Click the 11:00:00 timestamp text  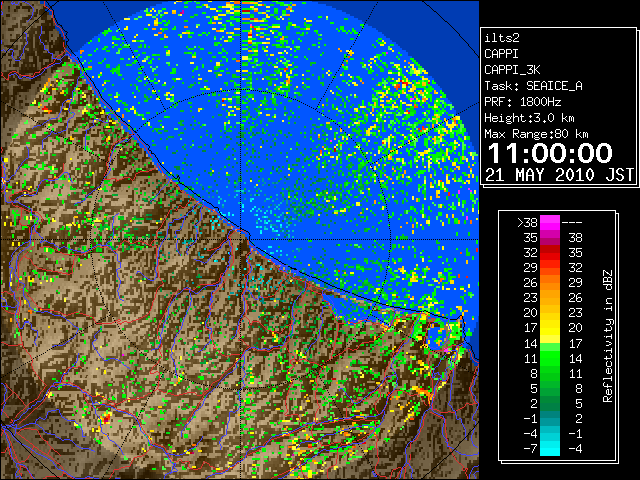click(550, 153)
